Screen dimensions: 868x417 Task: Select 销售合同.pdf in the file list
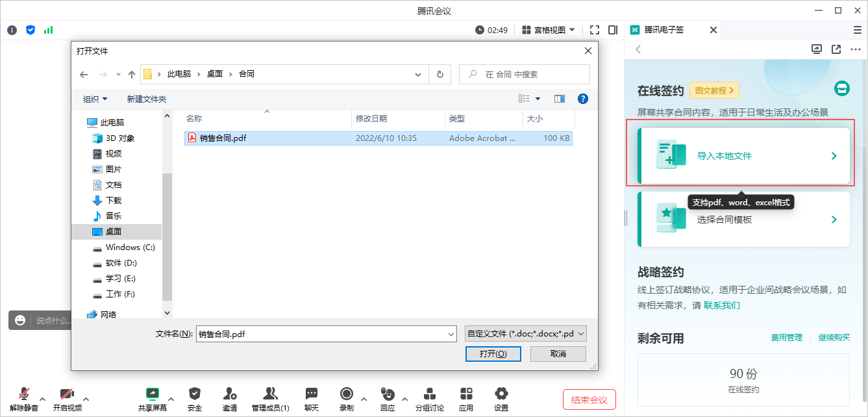(x=221, y=137)
